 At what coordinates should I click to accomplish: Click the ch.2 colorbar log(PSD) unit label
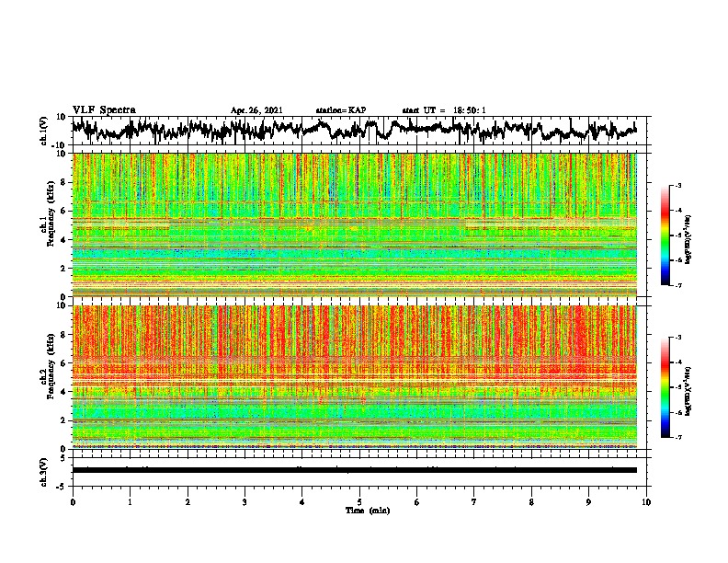point(688,391)
